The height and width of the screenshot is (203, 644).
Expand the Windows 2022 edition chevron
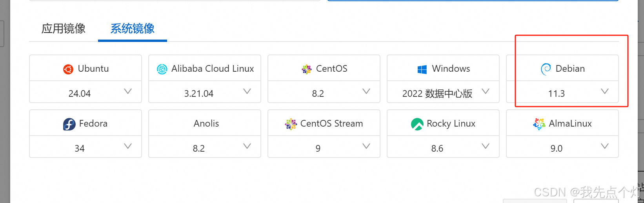pos(486,91)
